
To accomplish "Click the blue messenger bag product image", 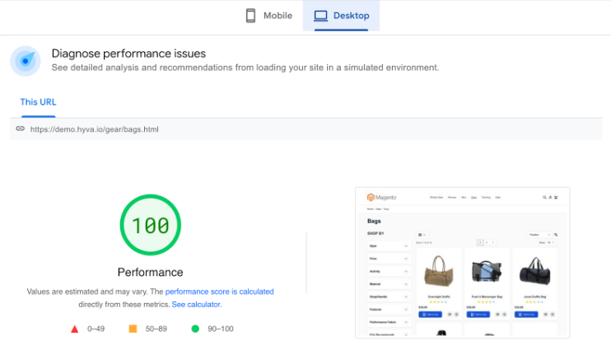I will (487, 271).
